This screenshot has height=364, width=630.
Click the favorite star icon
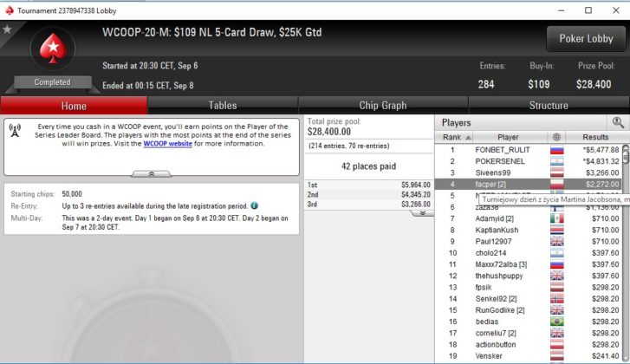pos(7,29)
